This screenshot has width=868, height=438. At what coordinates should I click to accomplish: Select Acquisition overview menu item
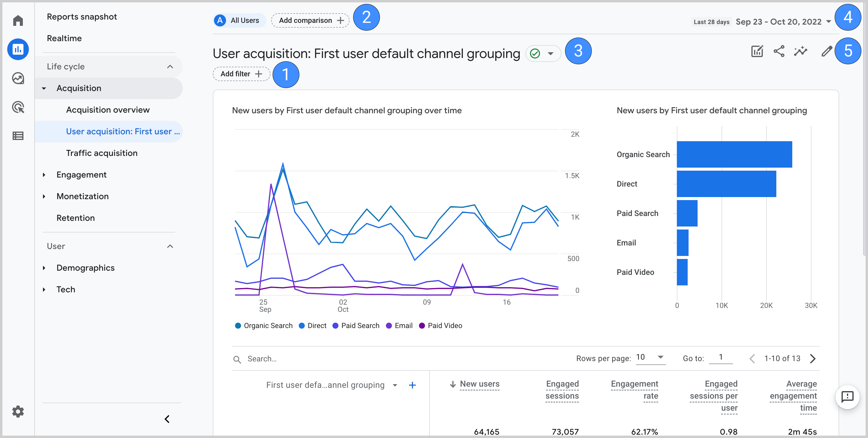[108, 109]
